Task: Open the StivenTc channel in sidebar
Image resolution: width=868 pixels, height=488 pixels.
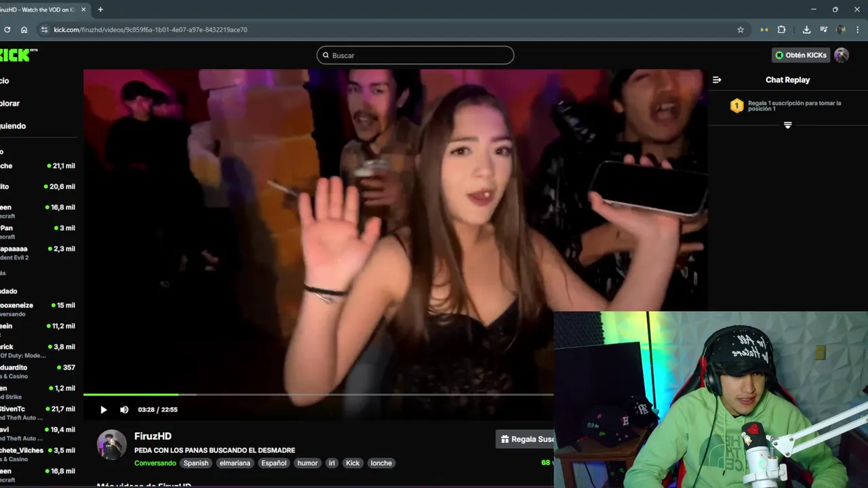Action: [38, 413]
